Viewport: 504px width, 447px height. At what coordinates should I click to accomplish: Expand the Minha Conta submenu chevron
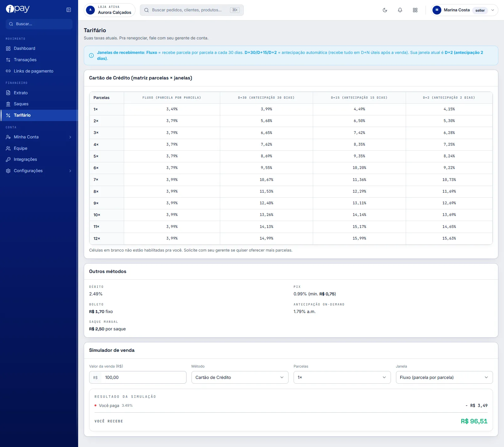(x=70, y=137)
